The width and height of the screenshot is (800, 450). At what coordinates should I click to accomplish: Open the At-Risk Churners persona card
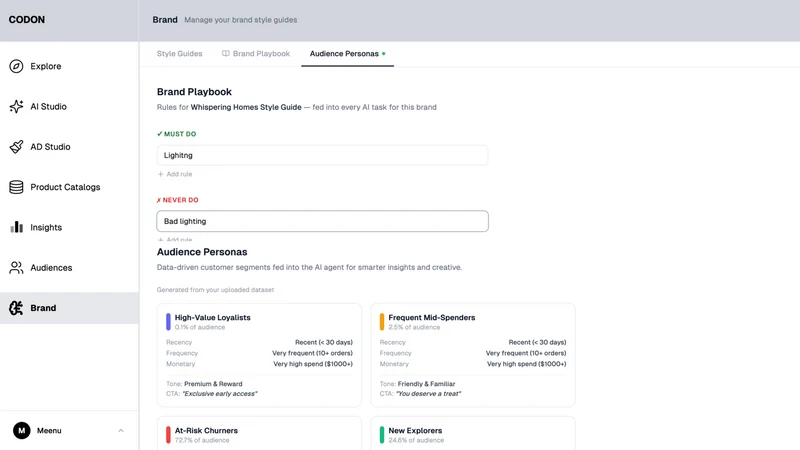pyautogui.click(x=259, y=433)
